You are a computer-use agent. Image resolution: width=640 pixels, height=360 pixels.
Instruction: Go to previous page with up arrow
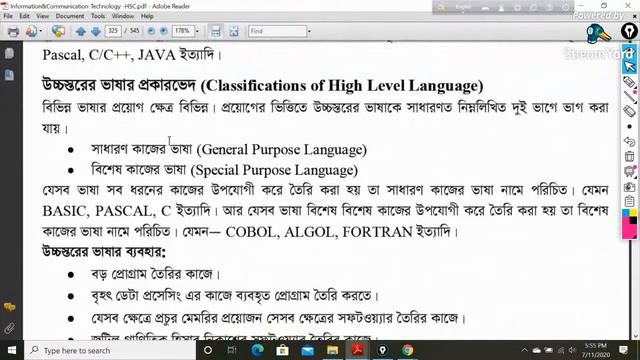point(80,31)
